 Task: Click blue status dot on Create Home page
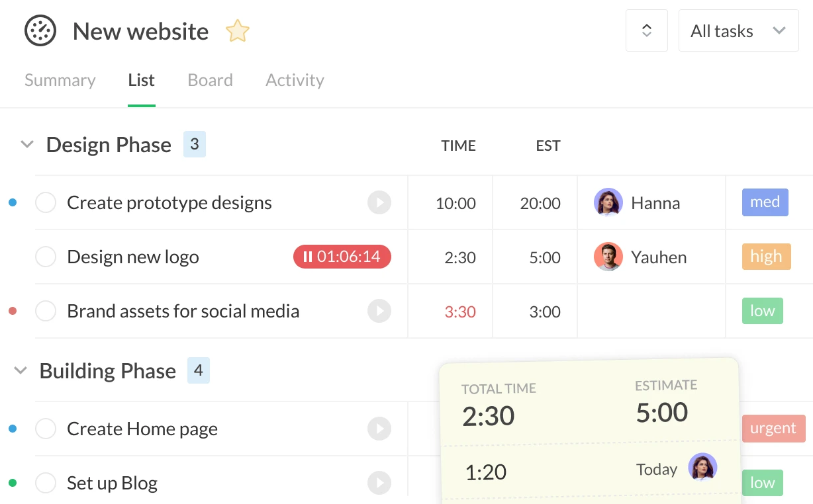[13, 429]
